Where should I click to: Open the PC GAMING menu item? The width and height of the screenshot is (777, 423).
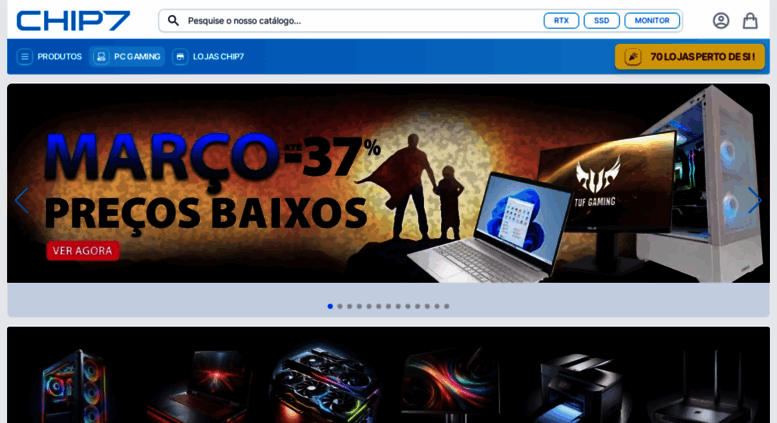(x=127, y=56)
